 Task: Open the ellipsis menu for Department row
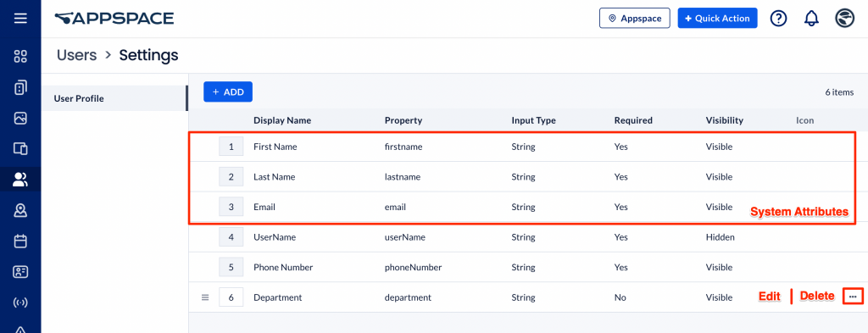(853, 297)
